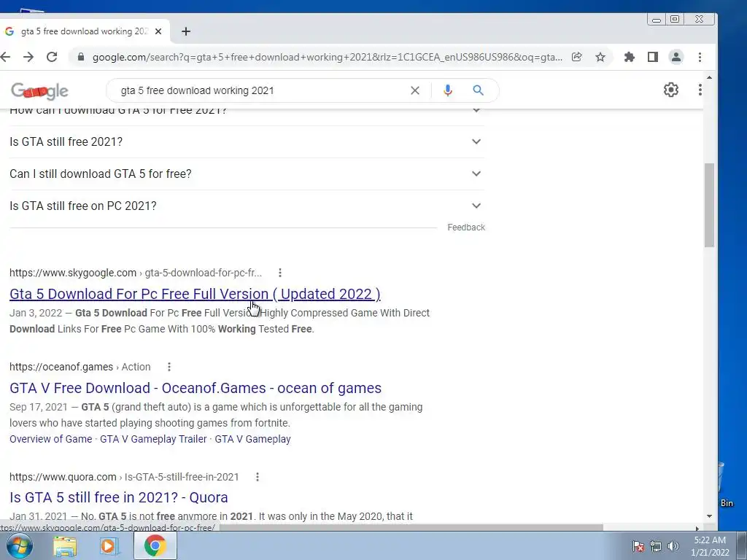747x560 pixels.
Task: Open the Chrome extensions puzzle icon
Action: (630, 57)
